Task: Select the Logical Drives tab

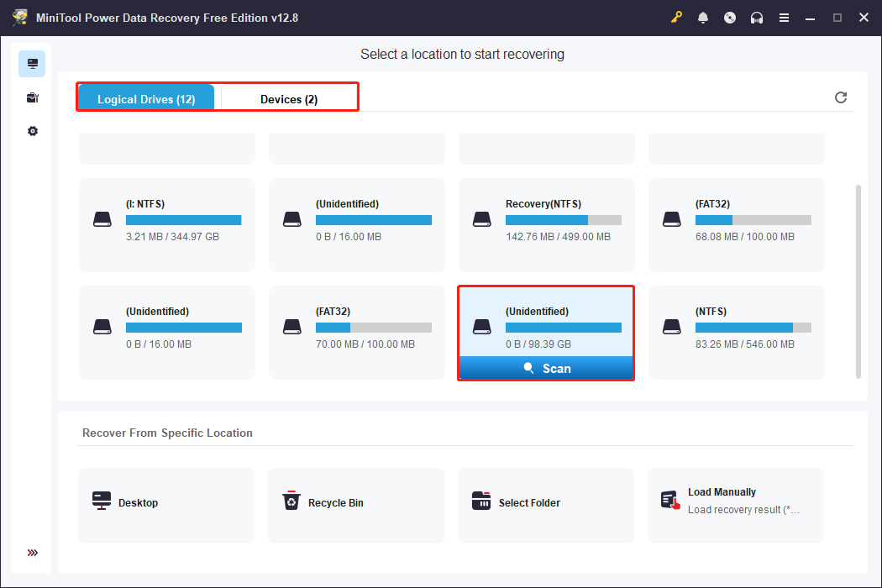Action: coord(145,98)
